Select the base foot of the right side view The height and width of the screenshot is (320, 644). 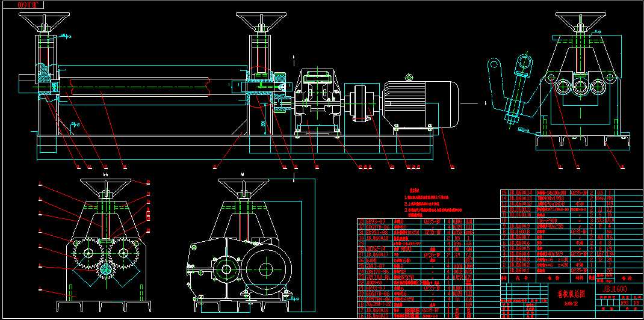point(583,141)
